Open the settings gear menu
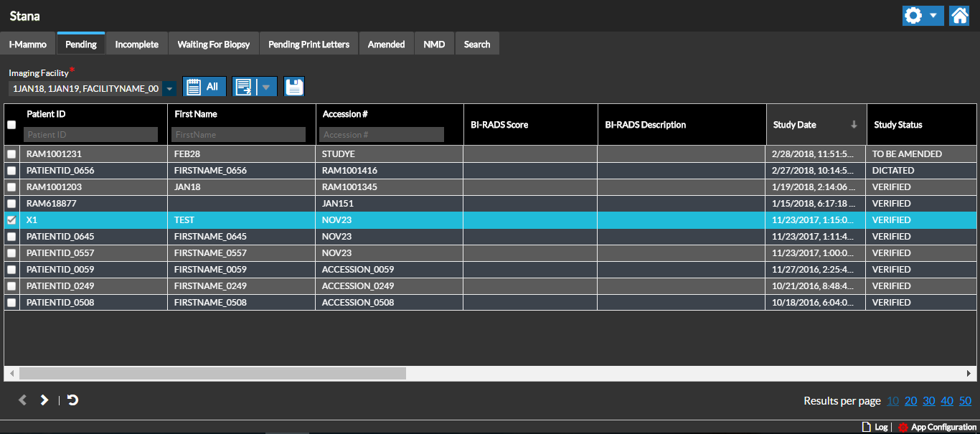The height and width of the screenshot is (434, 980). coord(914,16)
